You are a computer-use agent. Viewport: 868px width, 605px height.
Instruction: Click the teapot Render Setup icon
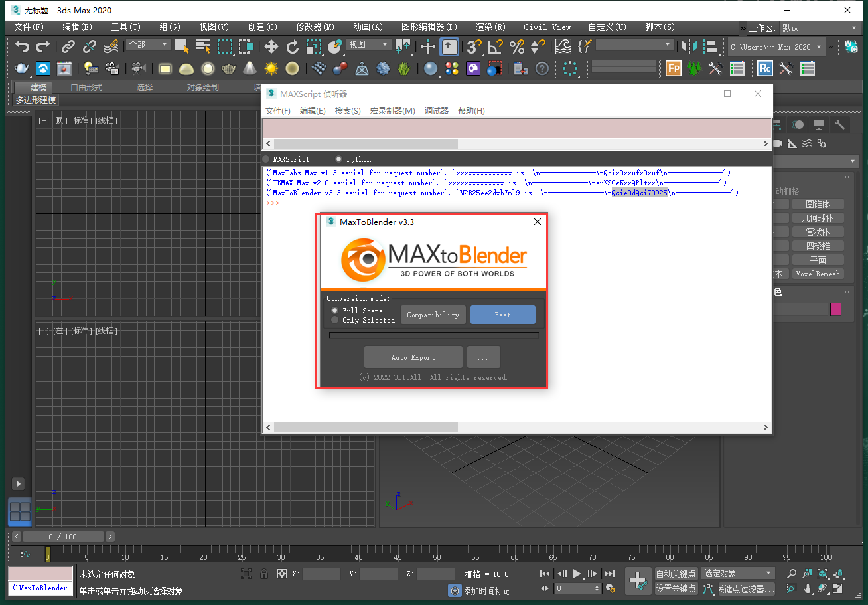pyautogui.click(x=22, y=68)
